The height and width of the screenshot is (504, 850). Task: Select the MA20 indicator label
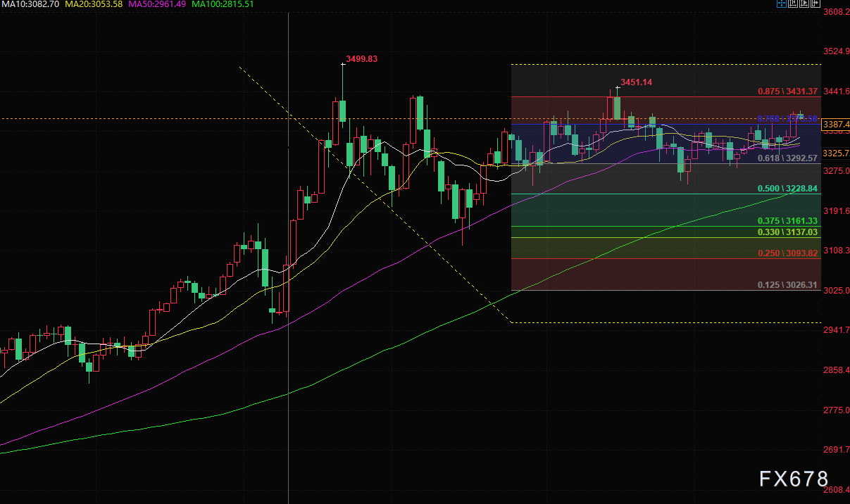94,4
